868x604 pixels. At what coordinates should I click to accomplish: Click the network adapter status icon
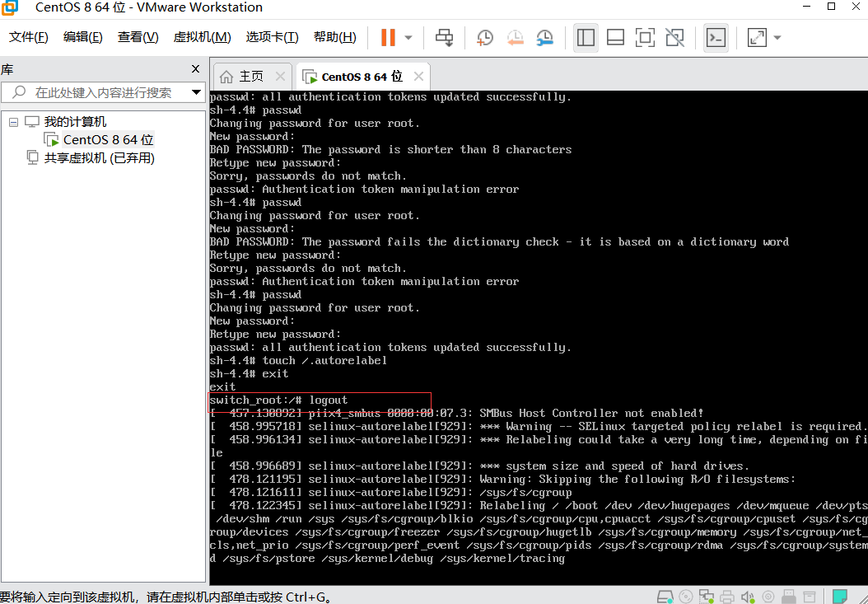[707, 597]
